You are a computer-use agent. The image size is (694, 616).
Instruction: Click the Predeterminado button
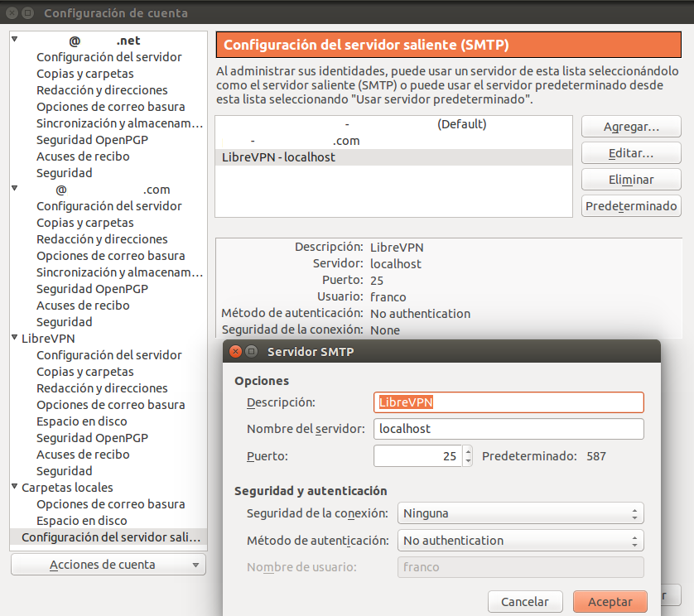coord(630,206)
